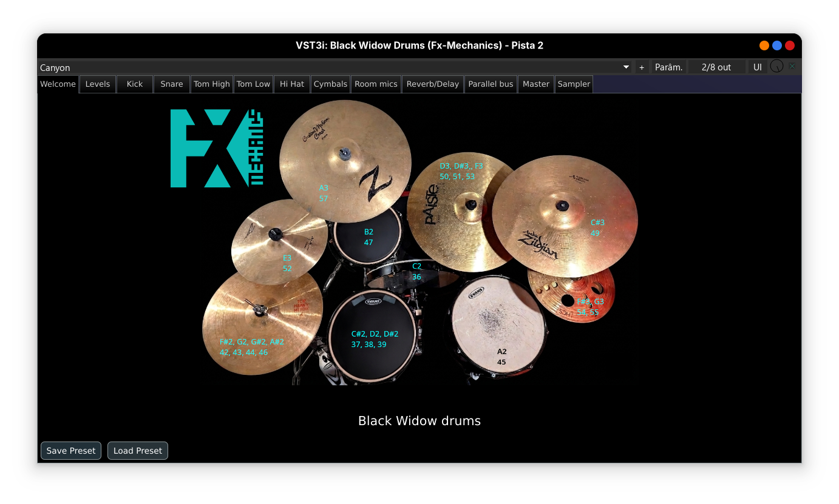The width and height of the screenshot is (839, 504).
Task: Click the small knob icon beside the UI button
Action: coord(777,67)
